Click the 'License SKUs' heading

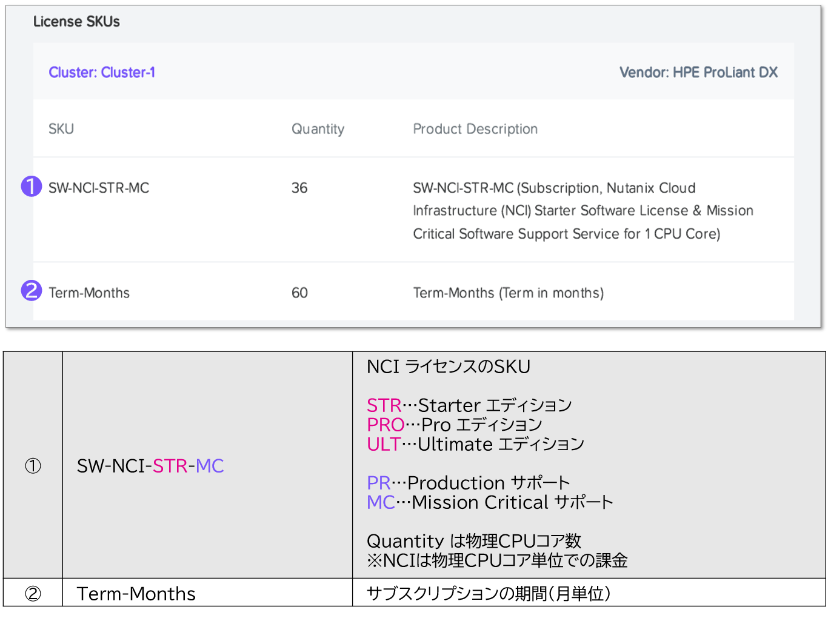(76, 22)
